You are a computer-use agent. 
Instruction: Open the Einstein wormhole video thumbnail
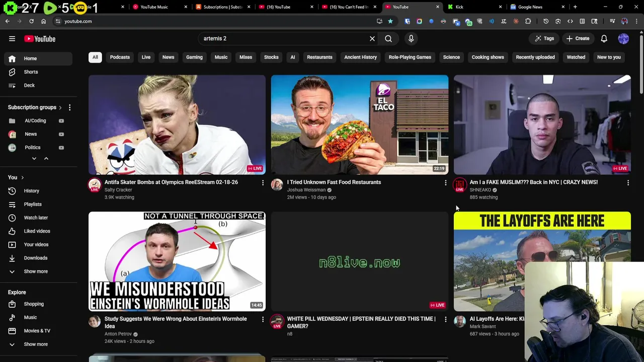pyautogui.click(x=177, y=261)
